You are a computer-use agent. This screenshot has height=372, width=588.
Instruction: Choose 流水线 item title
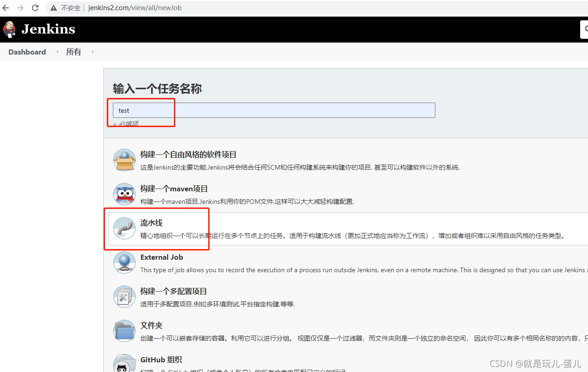(x=151, y=223)
